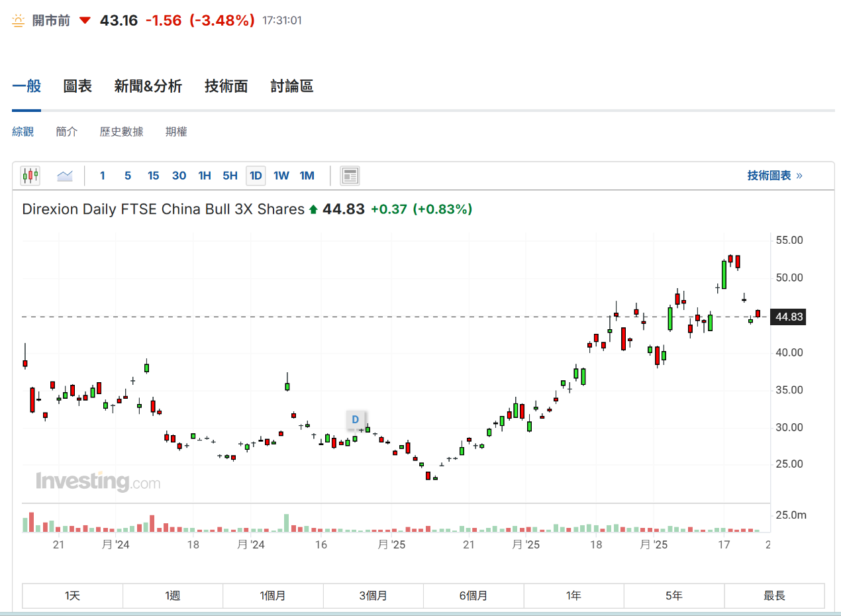
Task: Show 5年 time range
Action: [x=674, y=595]
